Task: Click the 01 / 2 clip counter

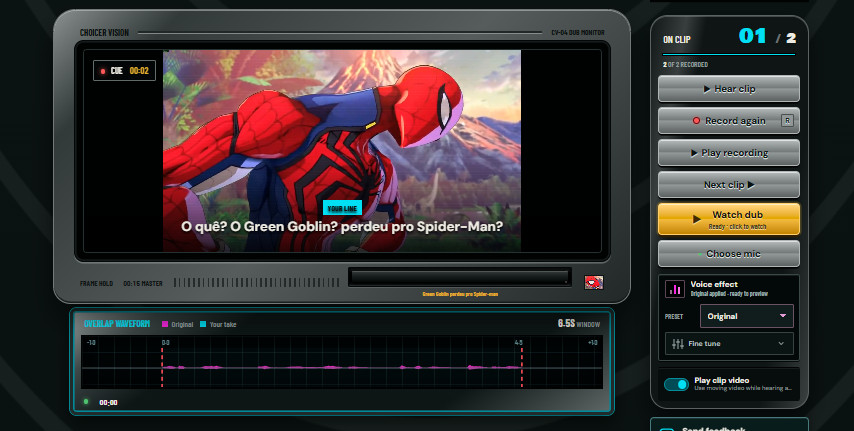Action: coord(767,37)
